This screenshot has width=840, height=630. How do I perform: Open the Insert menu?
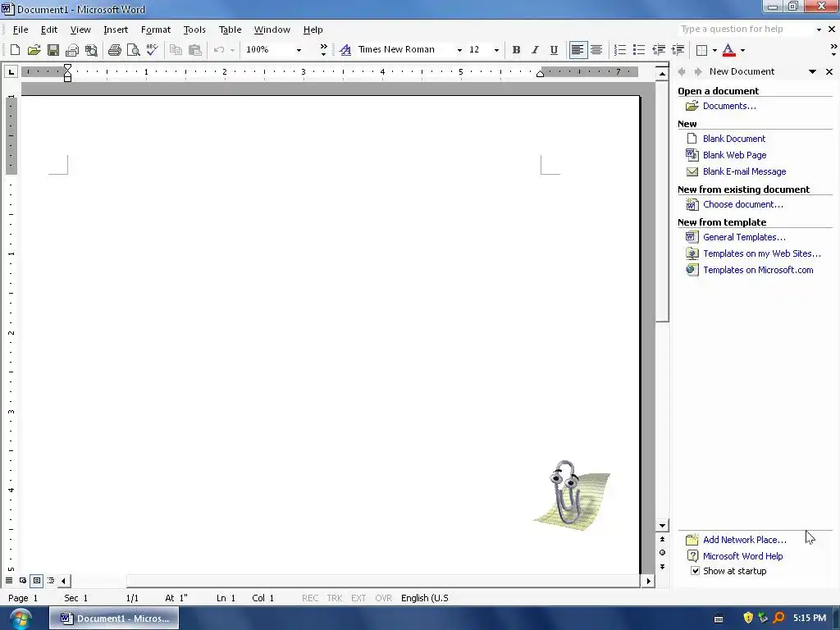click(x=116, y=30)
